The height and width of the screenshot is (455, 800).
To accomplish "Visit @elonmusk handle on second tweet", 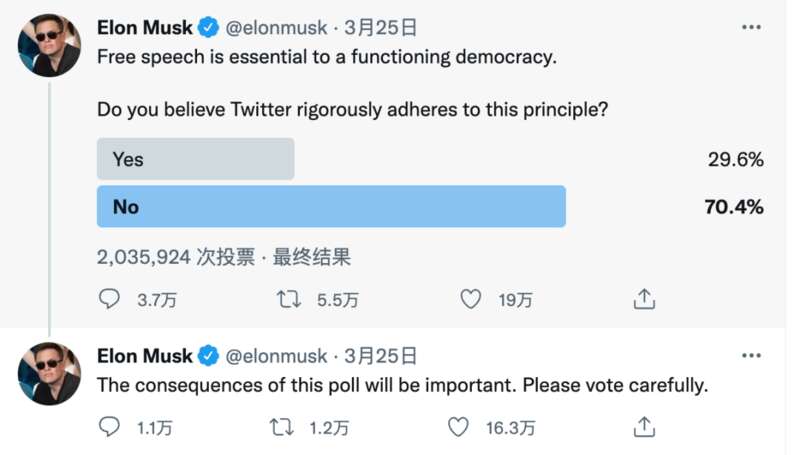I will coord(276,356).
